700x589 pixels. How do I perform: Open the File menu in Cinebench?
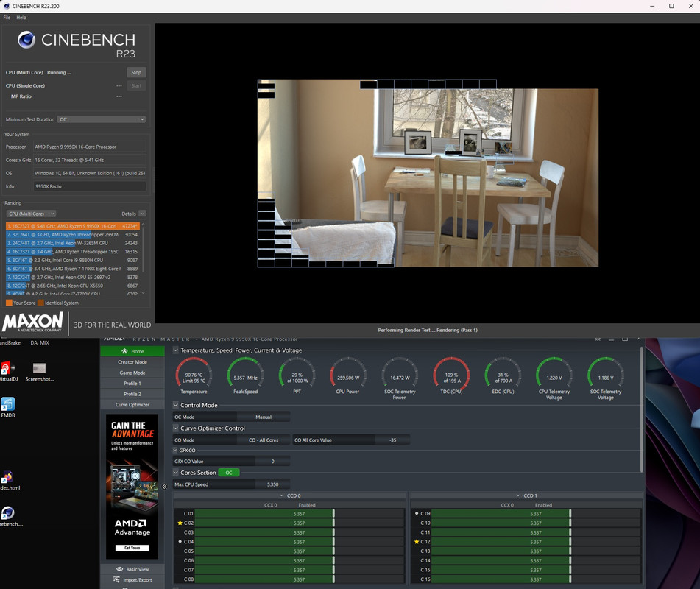coord(7,18)
